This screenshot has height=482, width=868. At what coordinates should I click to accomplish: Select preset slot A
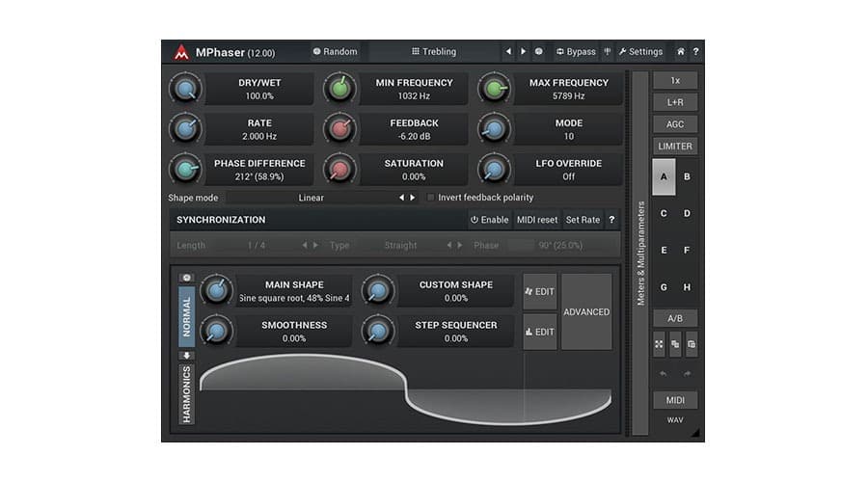click(x=664, y=177)
